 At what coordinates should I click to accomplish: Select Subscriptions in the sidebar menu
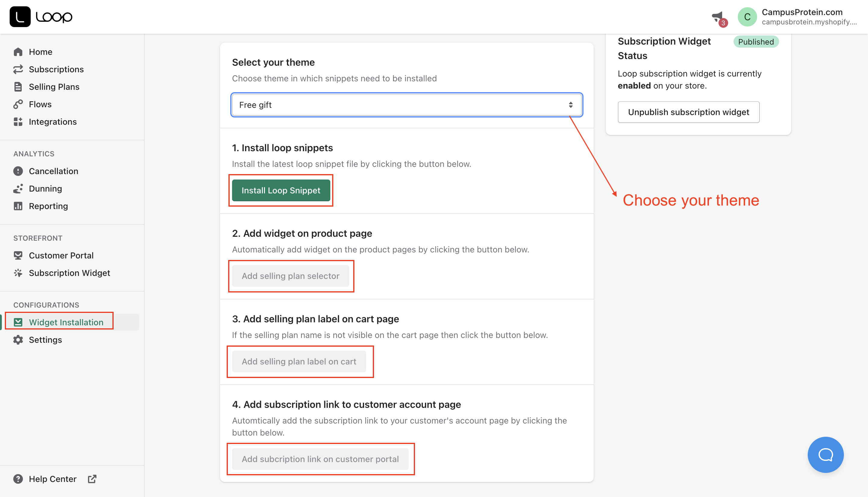(x=56, y=69)
